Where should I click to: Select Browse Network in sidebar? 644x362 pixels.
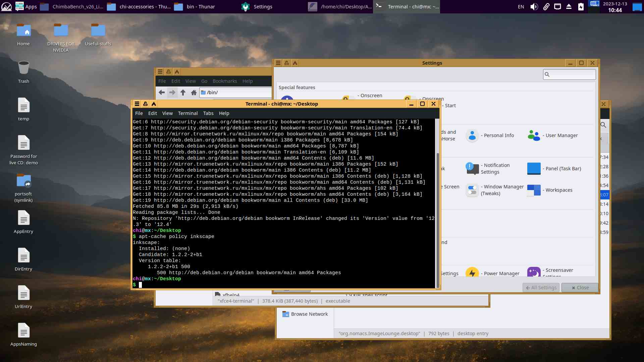(309, 314)
